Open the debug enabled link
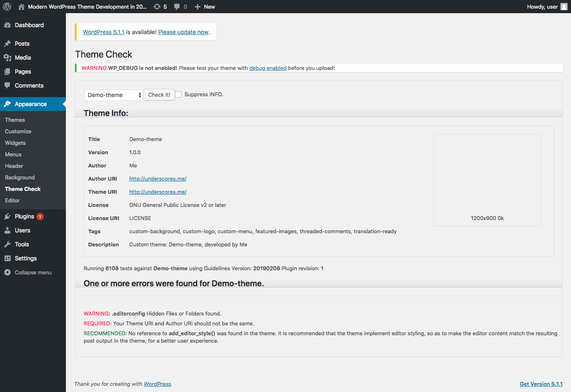 [x=268, y=68]
